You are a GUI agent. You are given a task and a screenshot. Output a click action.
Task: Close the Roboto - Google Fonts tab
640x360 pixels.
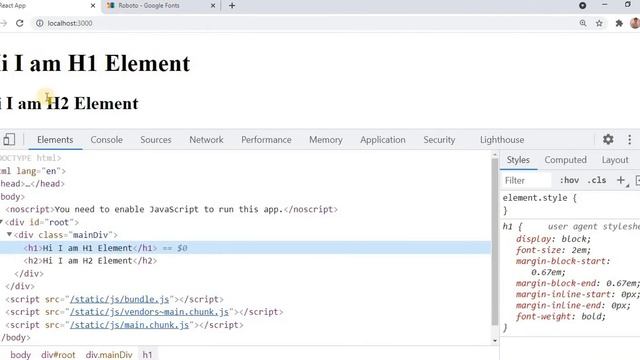(x=213, y=6)
